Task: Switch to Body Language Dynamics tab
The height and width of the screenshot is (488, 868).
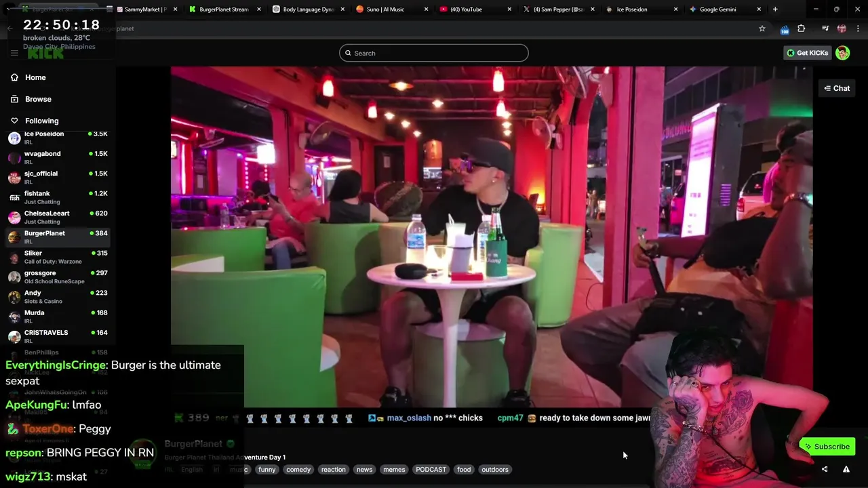Action: point(309,9)
